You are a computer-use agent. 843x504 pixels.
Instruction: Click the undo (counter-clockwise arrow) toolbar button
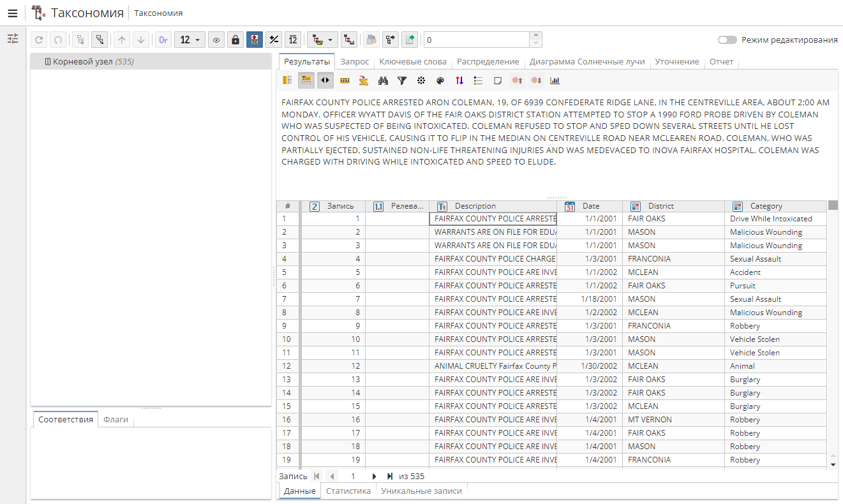click(x=58, y=40)
